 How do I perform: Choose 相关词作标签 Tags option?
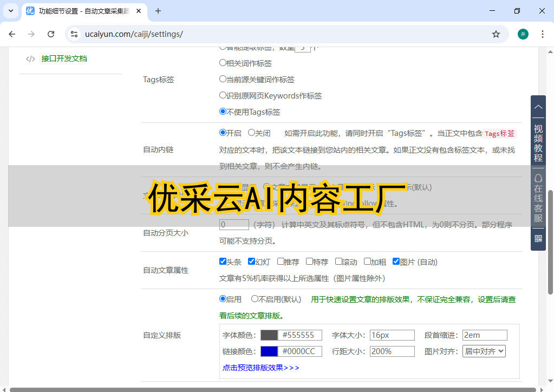[223, 63]
